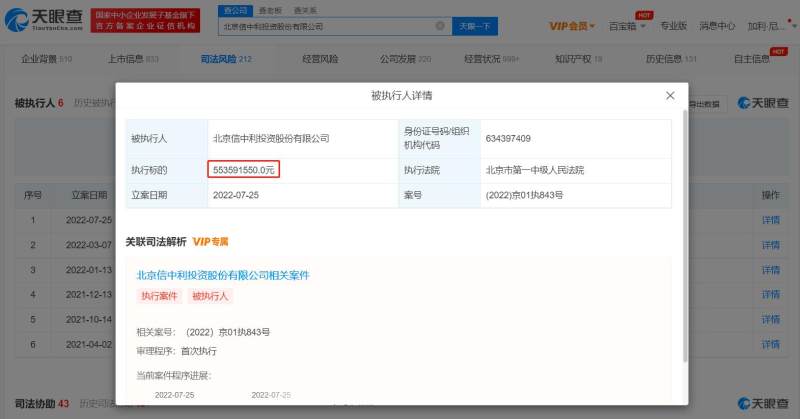This screenshot has width=800, height=419.
Task: Clear the search box with the X icon
Action: point(439,26)
